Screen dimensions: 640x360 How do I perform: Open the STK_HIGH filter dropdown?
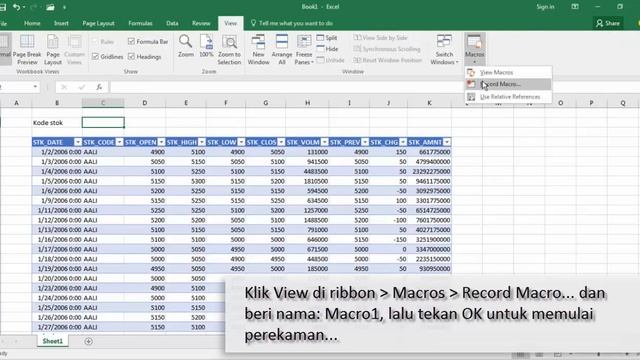click(x=202, y=142)
